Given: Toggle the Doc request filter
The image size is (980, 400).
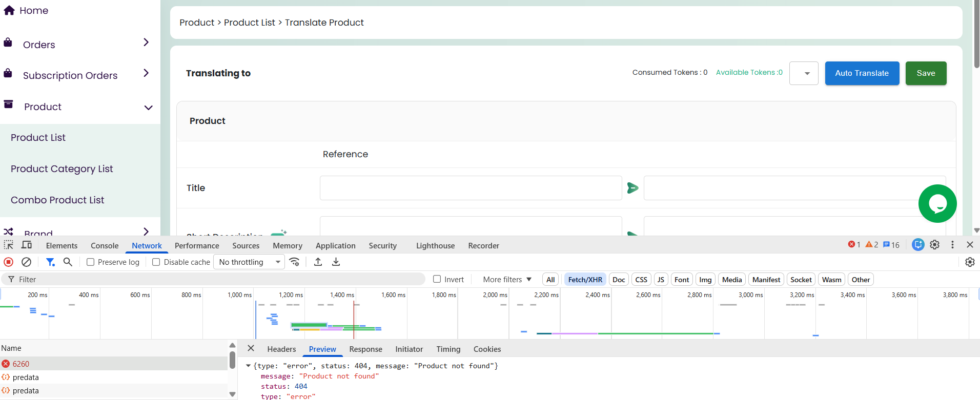Looking at the screenshot, I should [619, 280].
